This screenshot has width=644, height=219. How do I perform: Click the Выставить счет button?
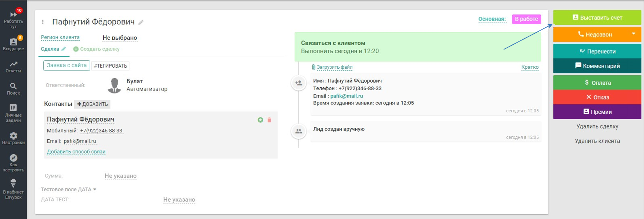(597, 17)
